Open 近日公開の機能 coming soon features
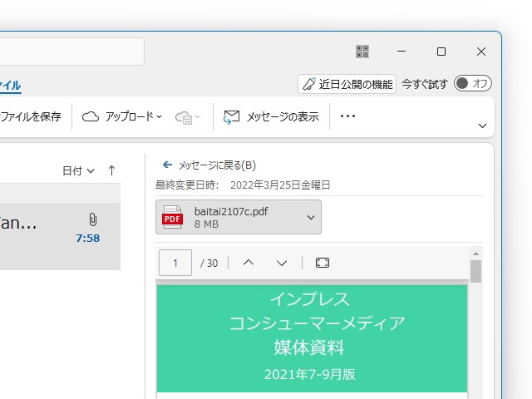532x399 pixels. pyautogui.click(x=347, y=84)
